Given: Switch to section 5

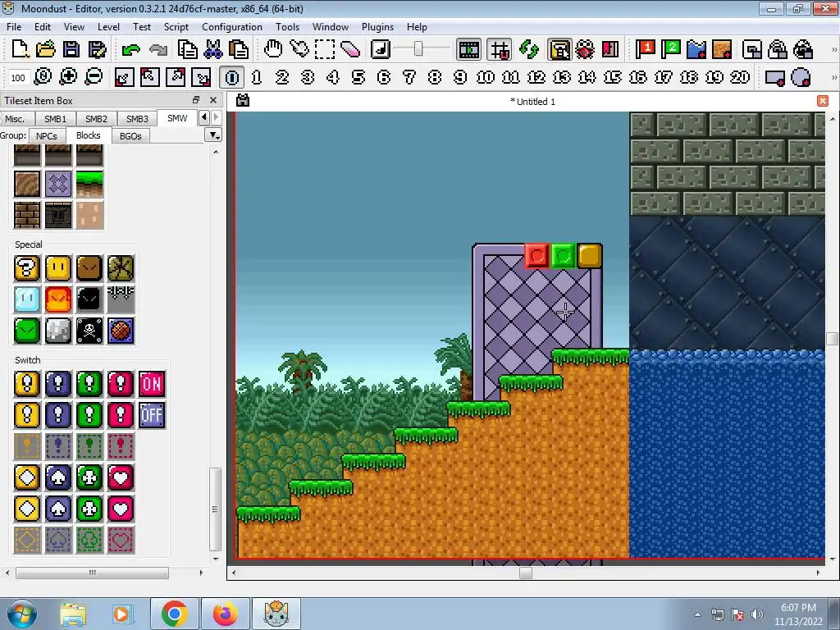Looking at the screenshot, I should [x=358, y=77].
